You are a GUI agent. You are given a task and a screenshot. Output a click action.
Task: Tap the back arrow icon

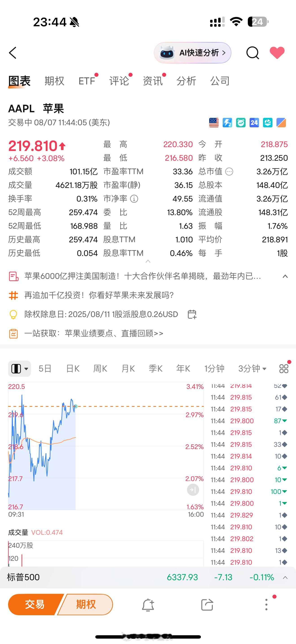pyautogui.click(x=13, y=53)
